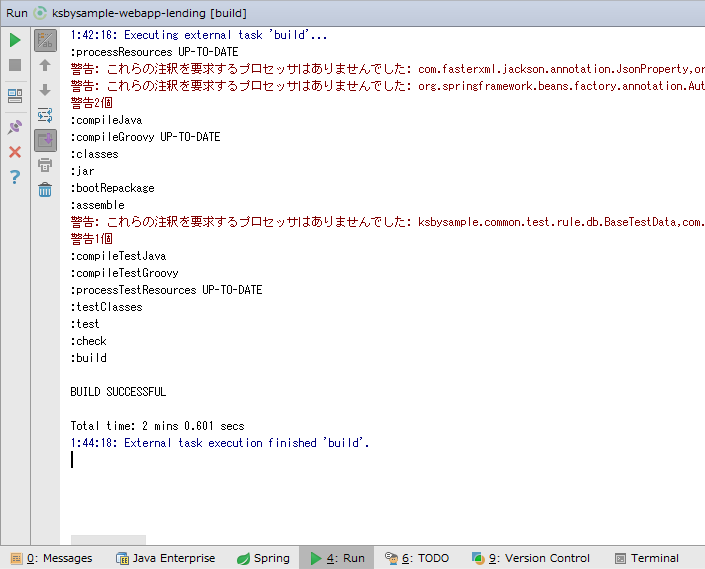Click the horizontal scrollbar thumb in console
Screen dimensions: 705x569
(108, 540)
